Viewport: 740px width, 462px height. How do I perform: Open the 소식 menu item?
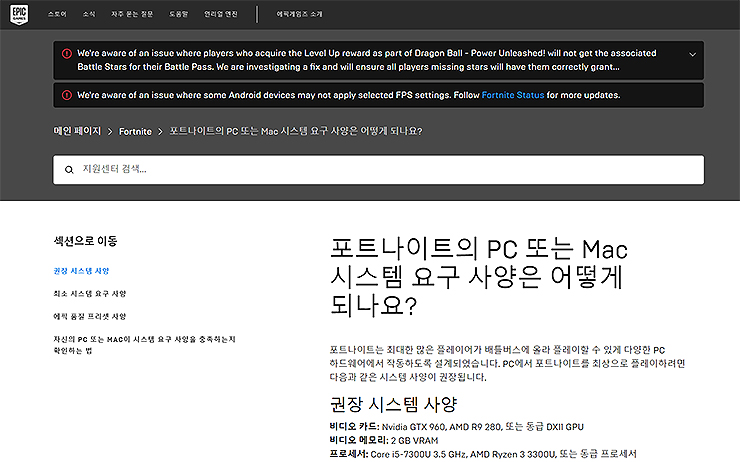pyautogui.click(x=89, y=14)
